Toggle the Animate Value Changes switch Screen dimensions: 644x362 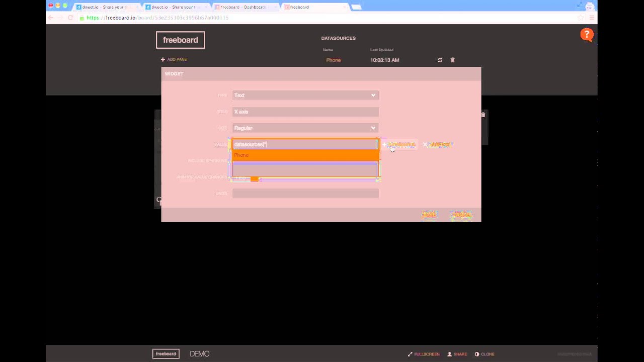coord(247,178)
